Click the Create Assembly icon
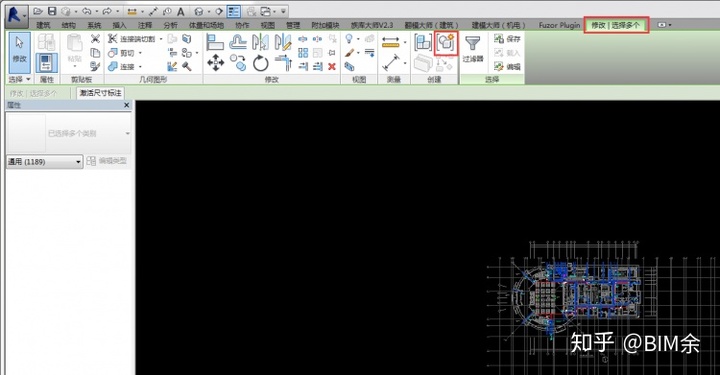Screen dimensions: 720x375 click(x=423, y=42)
